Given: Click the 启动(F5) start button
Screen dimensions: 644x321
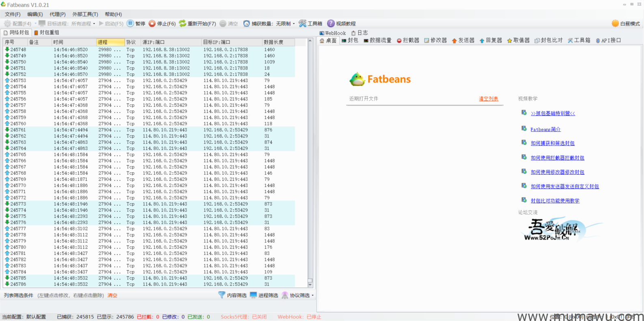Looking at the screenshot, I should pos(111,24).
